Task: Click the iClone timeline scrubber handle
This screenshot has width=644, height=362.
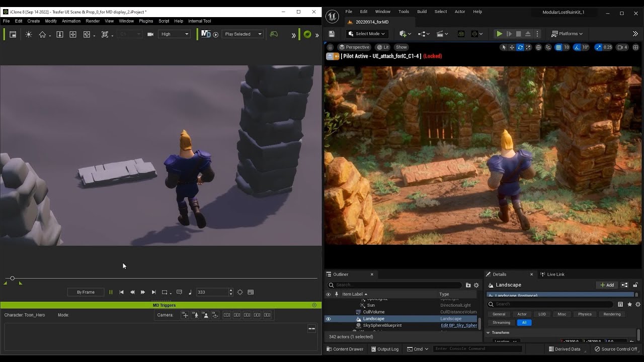Action: point(13,278)
